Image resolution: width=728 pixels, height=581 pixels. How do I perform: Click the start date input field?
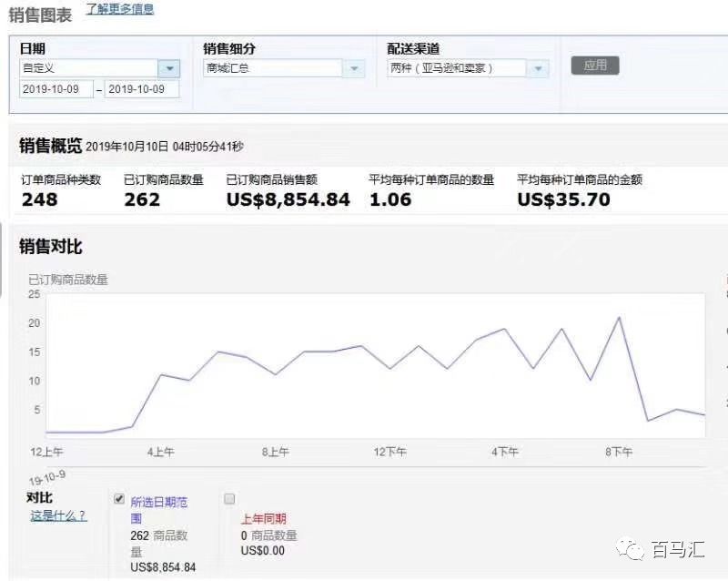tap(56, 89)
